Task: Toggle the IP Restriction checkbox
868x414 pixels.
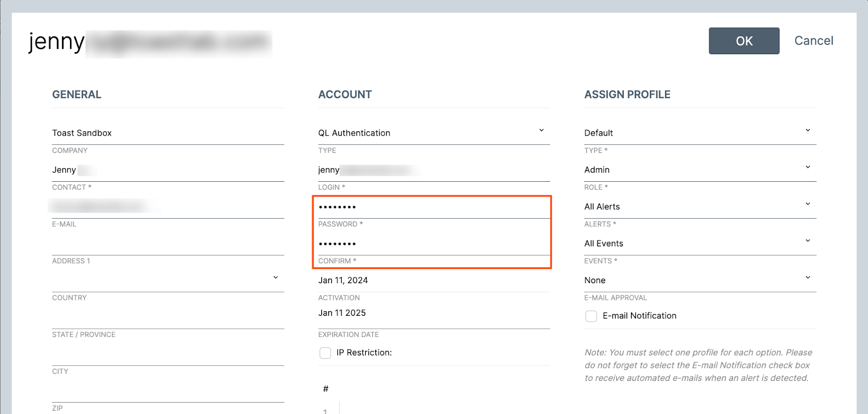Action: click(325, 353)
